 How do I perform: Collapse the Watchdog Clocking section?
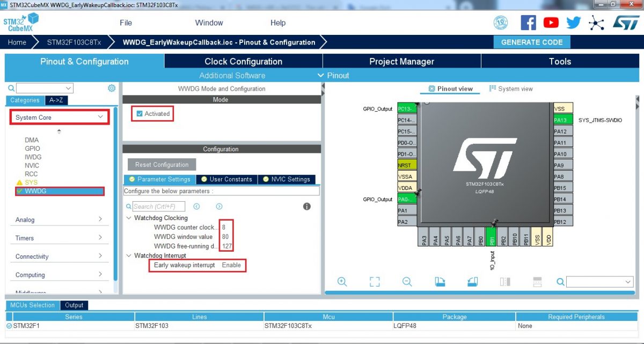click(x=129, y=218)
